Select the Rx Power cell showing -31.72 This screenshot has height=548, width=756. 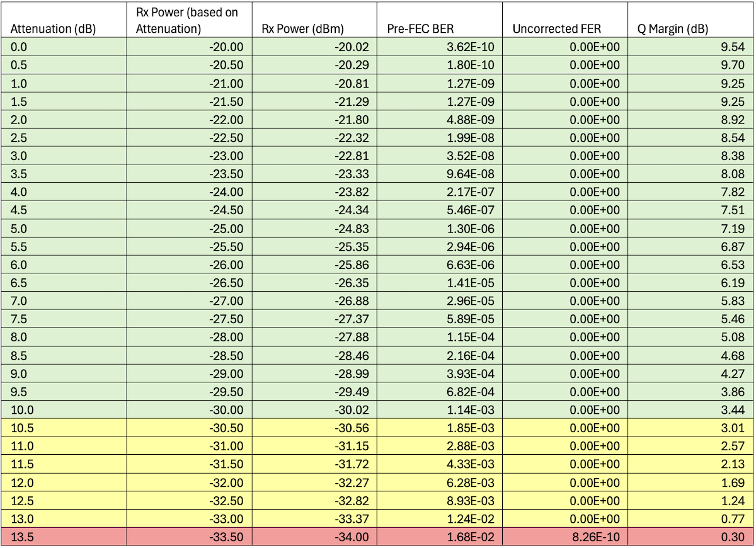[314, 464]
